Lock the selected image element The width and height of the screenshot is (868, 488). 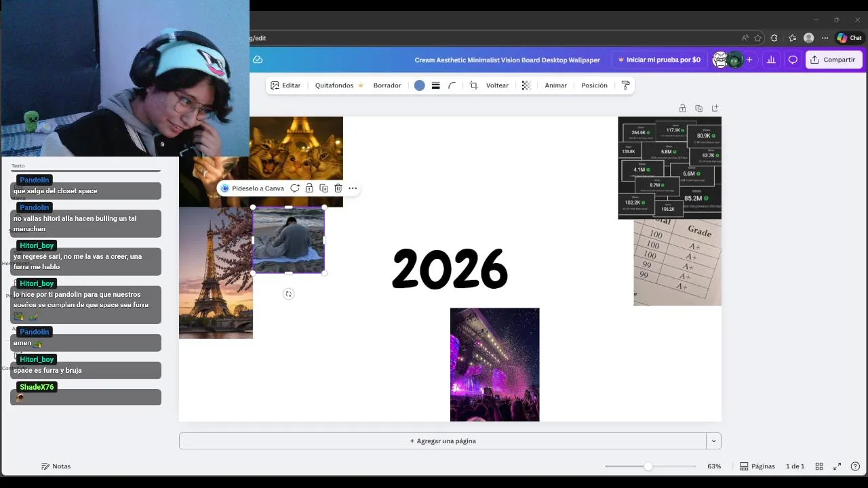point(309,188)
